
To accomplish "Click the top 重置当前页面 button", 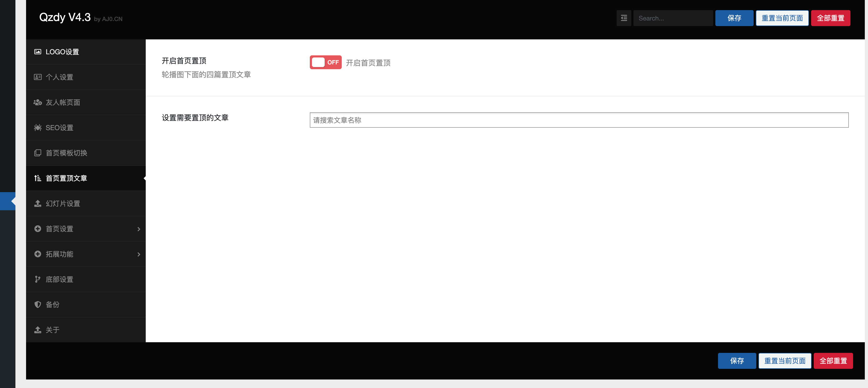I will [782, 18].
